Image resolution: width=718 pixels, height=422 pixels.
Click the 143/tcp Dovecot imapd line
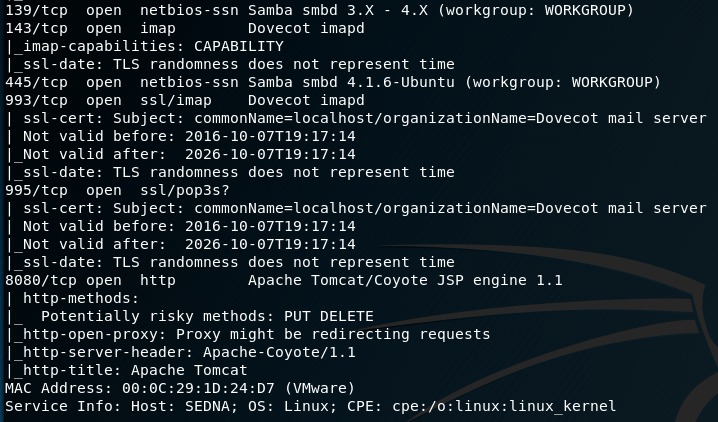185,28
